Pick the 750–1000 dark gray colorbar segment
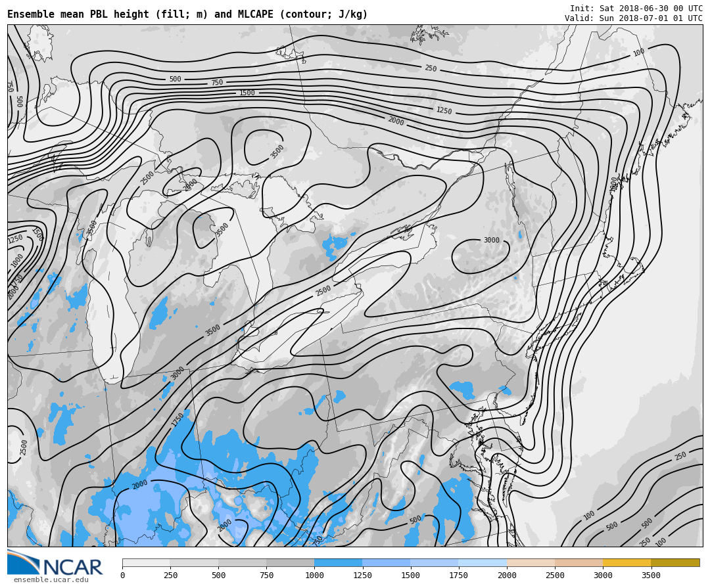Screen dimensions: 710x588 tap(291, 562)
